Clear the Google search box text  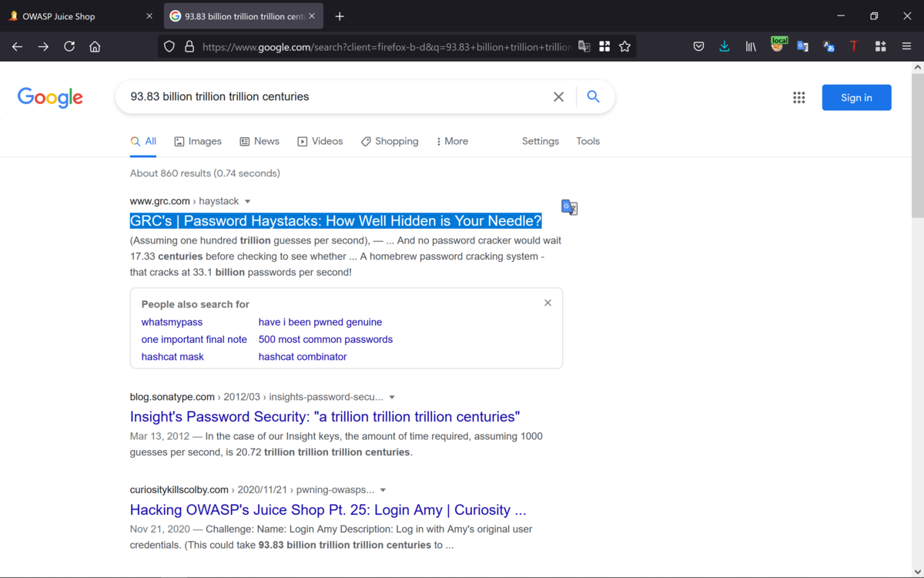click(x=559, y=96)
